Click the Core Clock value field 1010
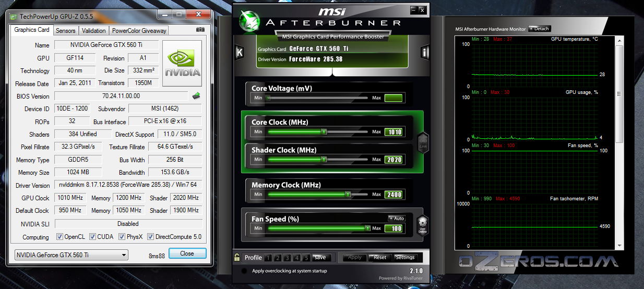The width and height of the screenshot is (644, 289). [x=393, y=132]
